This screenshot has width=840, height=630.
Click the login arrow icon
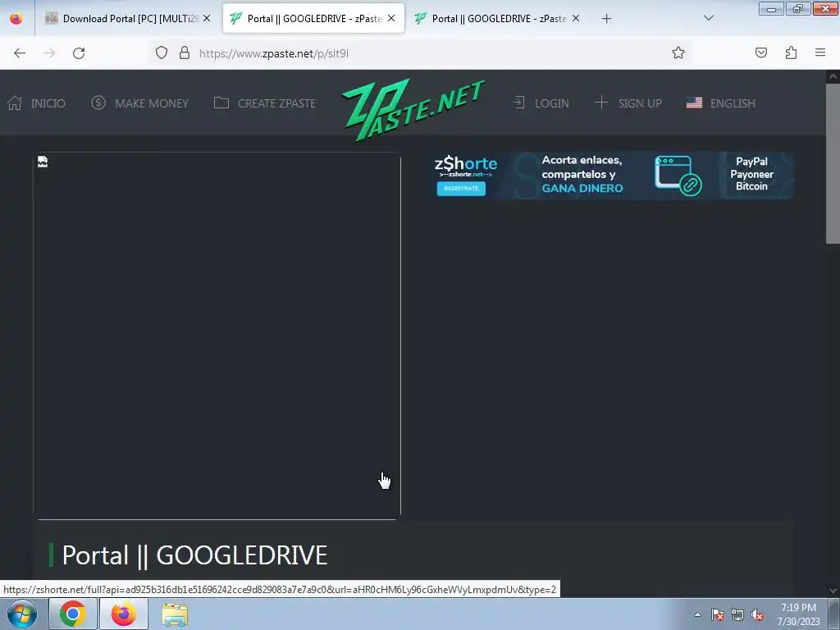(519, 103)
